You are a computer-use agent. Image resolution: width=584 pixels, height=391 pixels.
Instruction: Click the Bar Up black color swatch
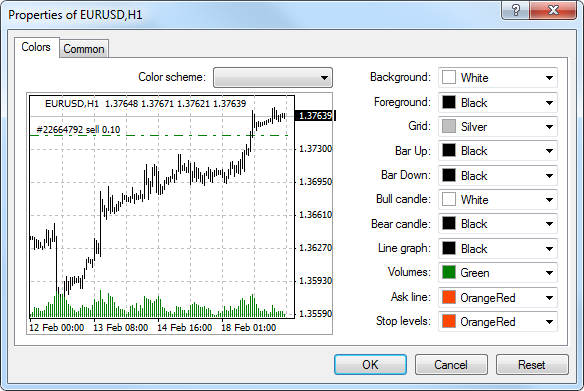pyautogui.click(x=449, y=151)
